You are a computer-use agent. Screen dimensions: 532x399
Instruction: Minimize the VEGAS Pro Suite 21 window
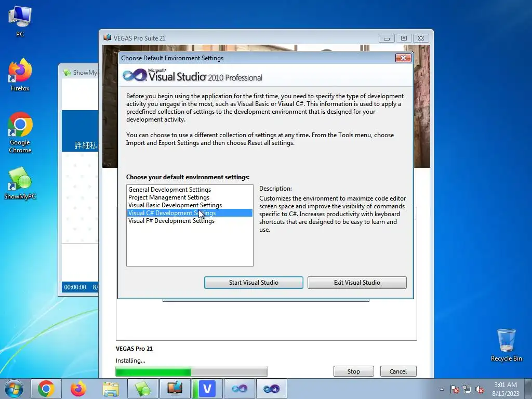coord(387,38)
